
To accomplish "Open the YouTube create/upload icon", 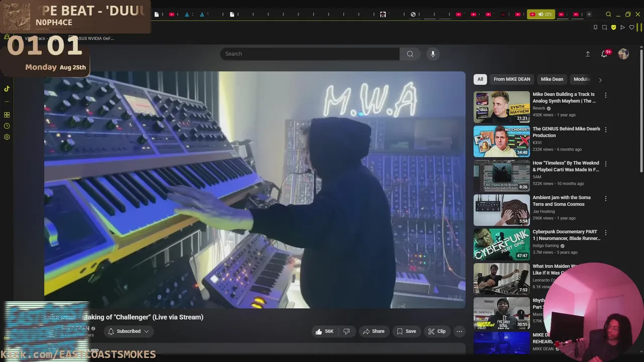I will (x=588, y=54).
